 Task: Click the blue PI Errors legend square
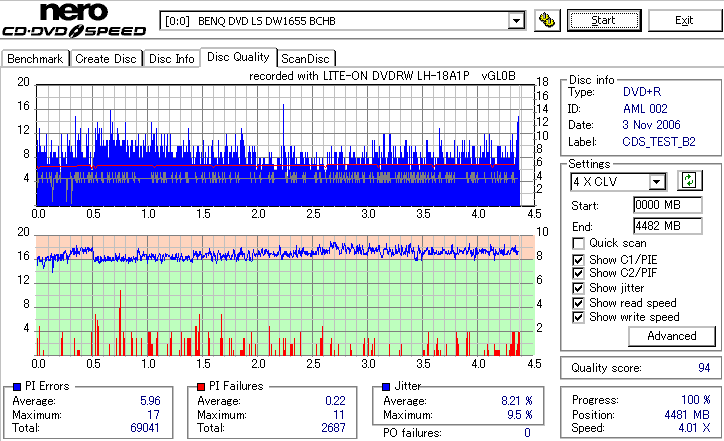pos(17,387)
